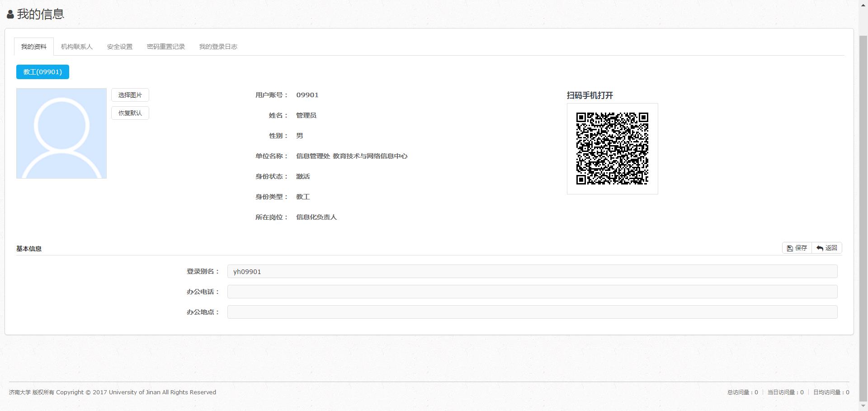Click the 教工(09901) identity button
Viewport: 868px width, 411px height.
42,72
